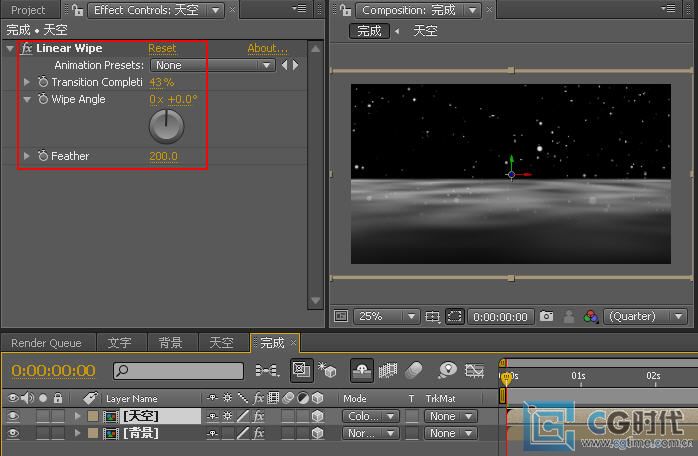This screenshot has height=456, width=698.
Task: Open the composition mini-flowchart icon
Action: click(267, 370)
